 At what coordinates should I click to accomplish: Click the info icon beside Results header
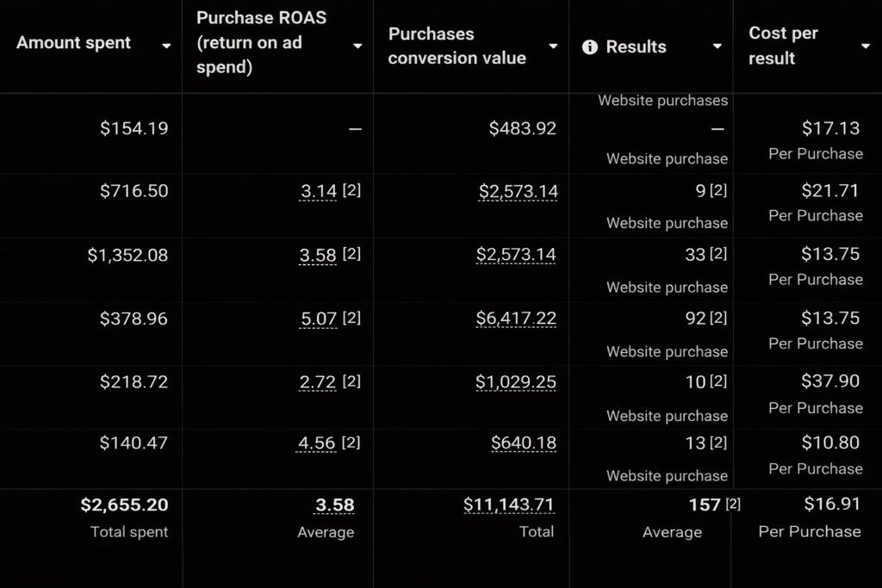pos(590,47)
